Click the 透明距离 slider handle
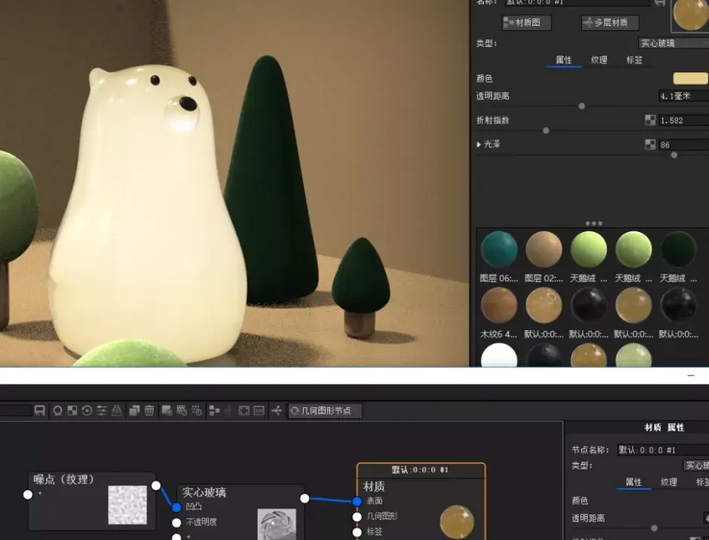The image size is (709, 540). pyautogui.click(x=582, y=105)
